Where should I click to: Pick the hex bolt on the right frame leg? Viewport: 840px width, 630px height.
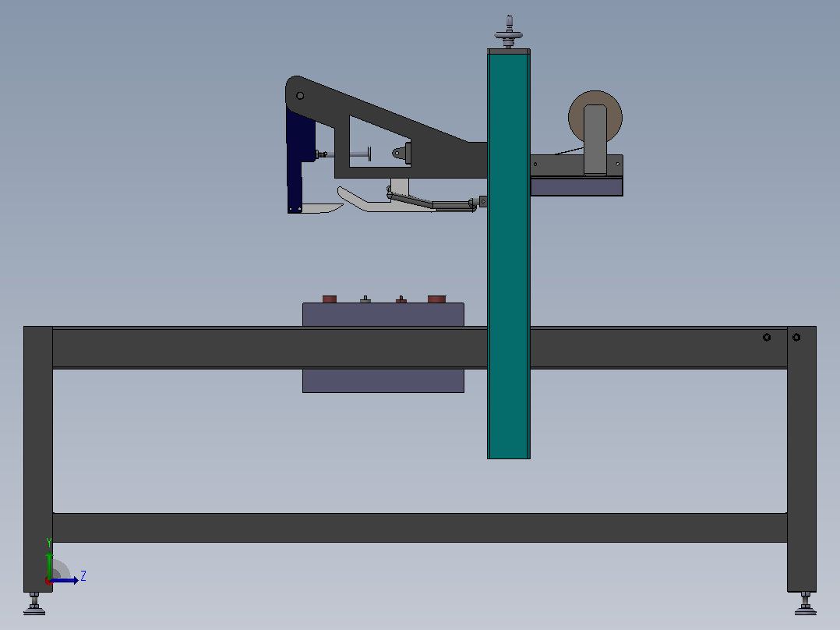(796, 338)
